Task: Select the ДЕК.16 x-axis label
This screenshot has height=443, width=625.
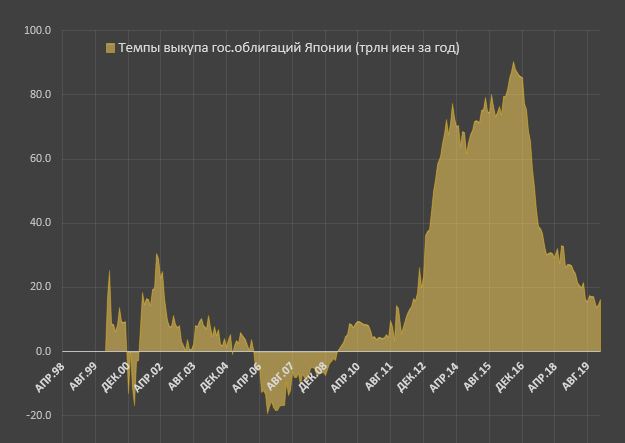Action: pos(509,375)
